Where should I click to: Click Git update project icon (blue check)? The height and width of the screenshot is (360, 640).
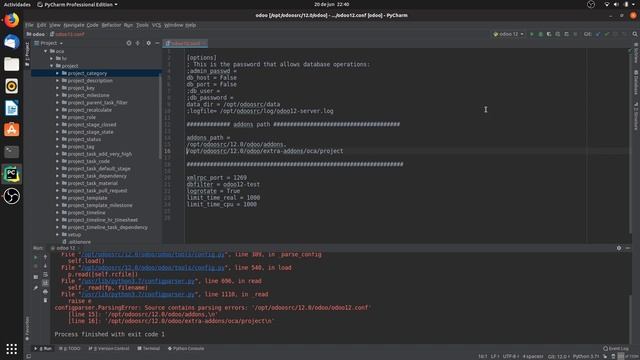pyautogui.click(x=598, y=34)
